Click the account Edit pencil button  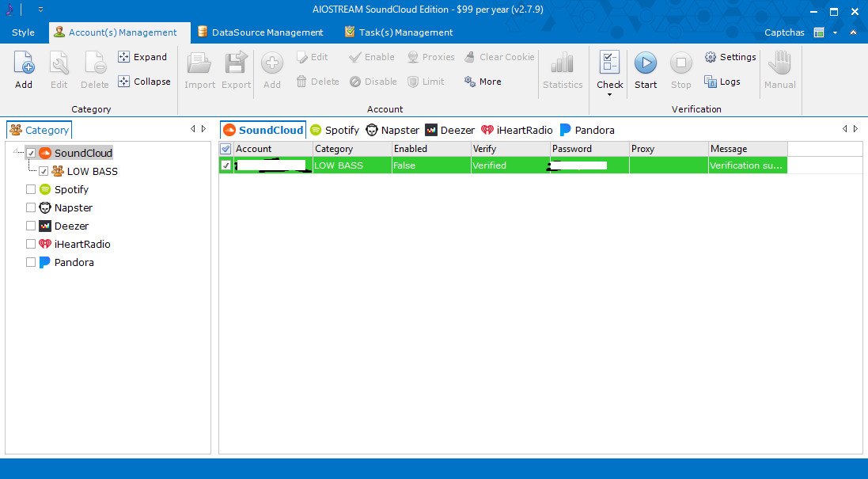[313, 57]
